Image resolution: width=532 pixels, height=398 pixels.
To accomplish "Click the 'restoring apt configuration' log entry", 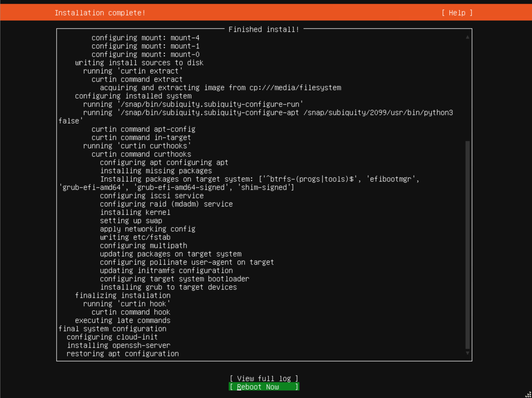I will click(122, 354).
